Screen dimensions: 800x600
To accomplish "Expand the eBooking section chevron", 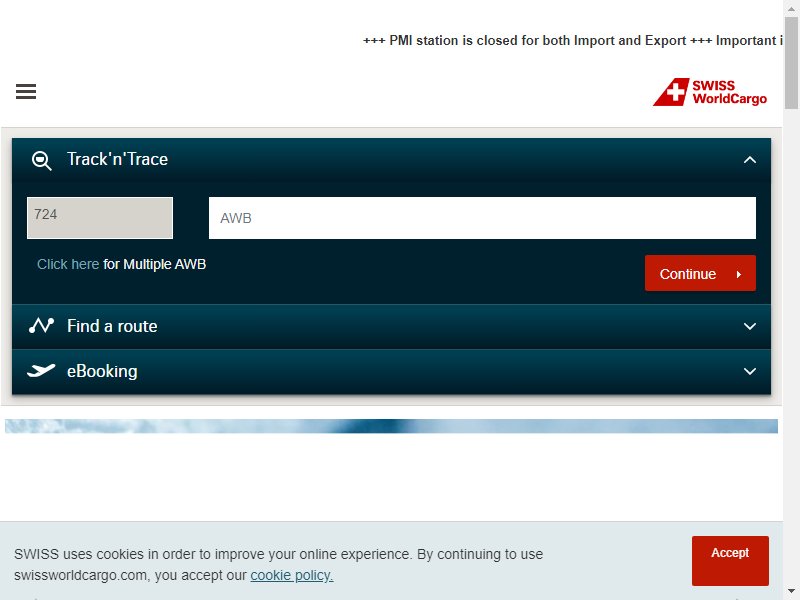I will 749,371.
